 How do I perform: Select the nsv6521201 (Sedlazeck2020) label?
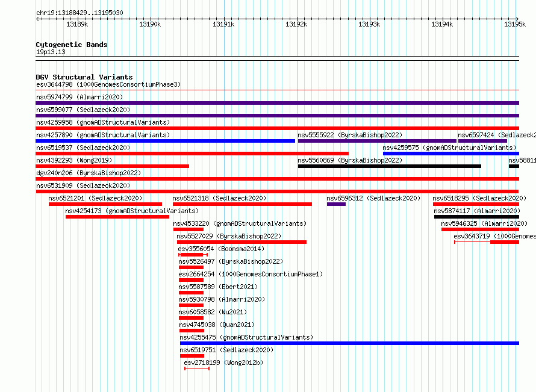(95, 198)
